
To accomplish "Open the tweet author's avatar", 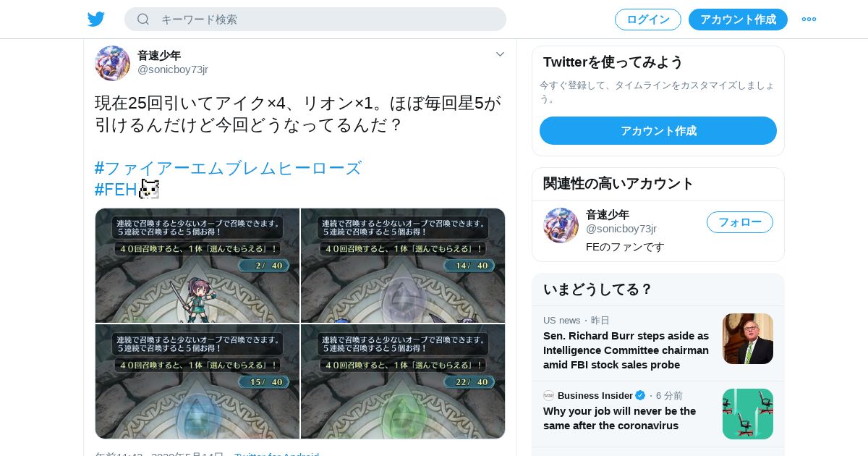I will coord(112,63).
